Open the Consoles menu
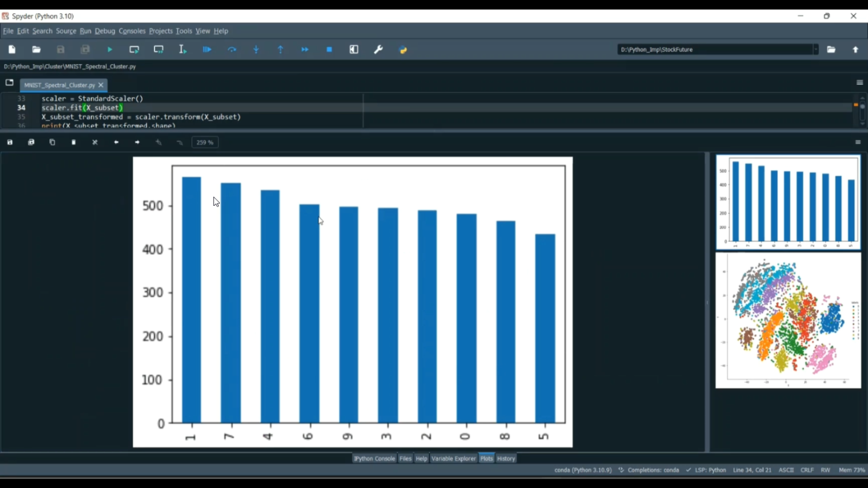The image size is (868, 488). tap(132, 31)
